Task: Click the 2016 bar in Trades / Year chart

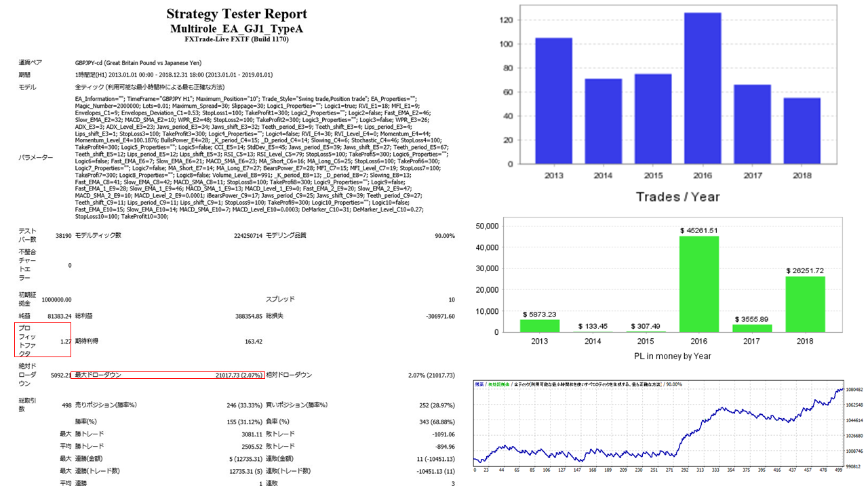Action: [703, 88]
